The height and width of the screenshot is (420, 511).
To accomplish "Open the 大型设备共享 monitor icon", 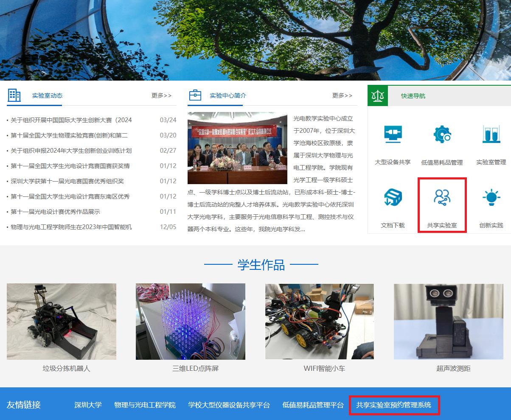I will (393, 134).
